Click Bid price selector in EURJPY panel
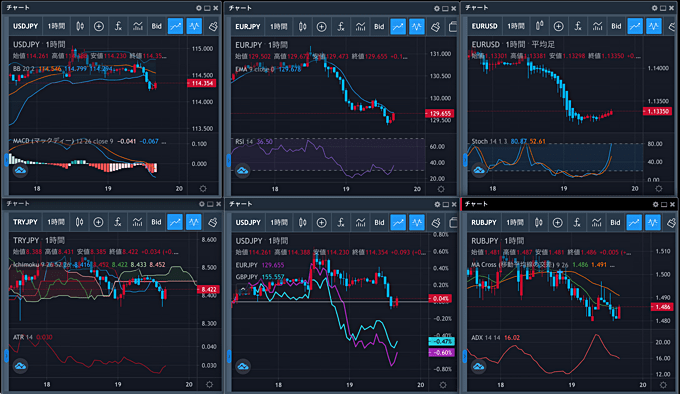This screenshot has width=680, height=394. click(379, 26)
